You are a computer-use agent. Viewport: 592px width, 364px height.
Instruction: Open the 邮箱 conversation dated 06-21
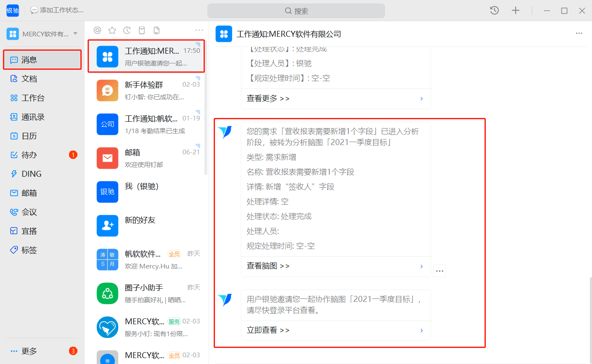coord(146,158)
